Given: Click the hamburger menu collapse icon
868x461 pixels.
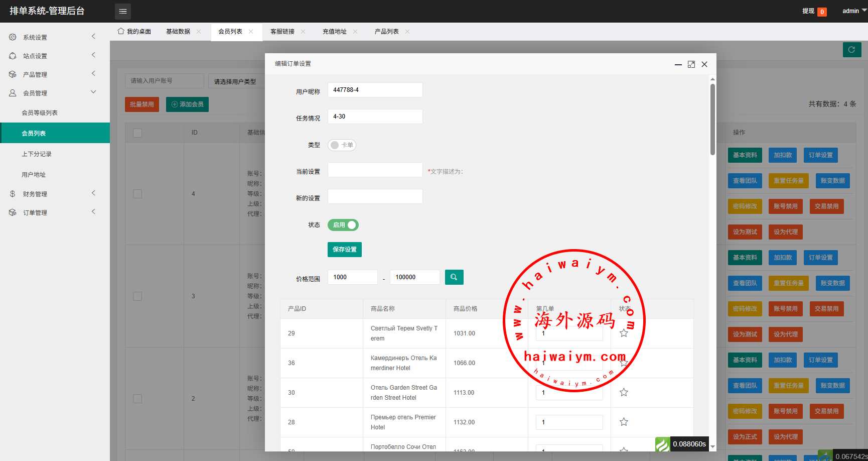Looking at the screenshot, I should click(x=123, y=11).
